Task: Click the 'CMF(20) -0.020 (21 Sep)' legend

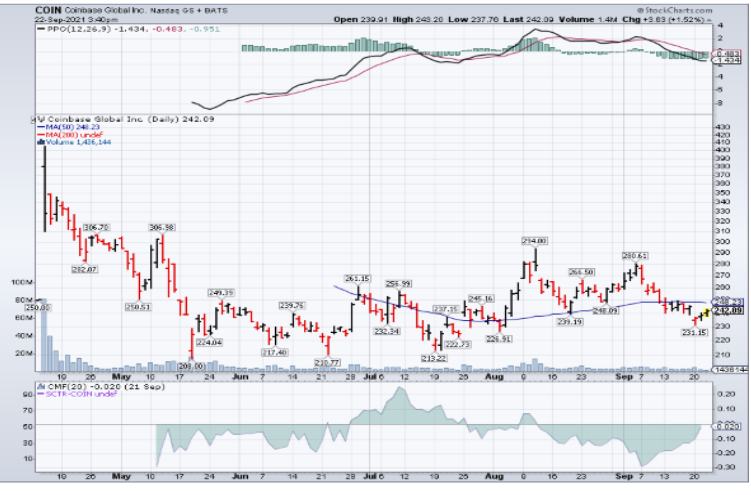Action: pyautogui.click(x=101, y=386)
